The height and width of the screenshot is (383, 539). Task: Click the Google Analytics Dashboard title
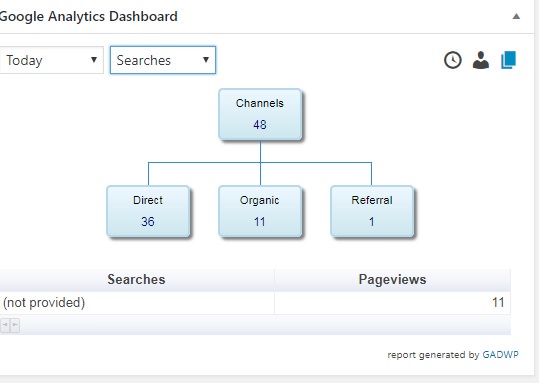tap(88, 17)
